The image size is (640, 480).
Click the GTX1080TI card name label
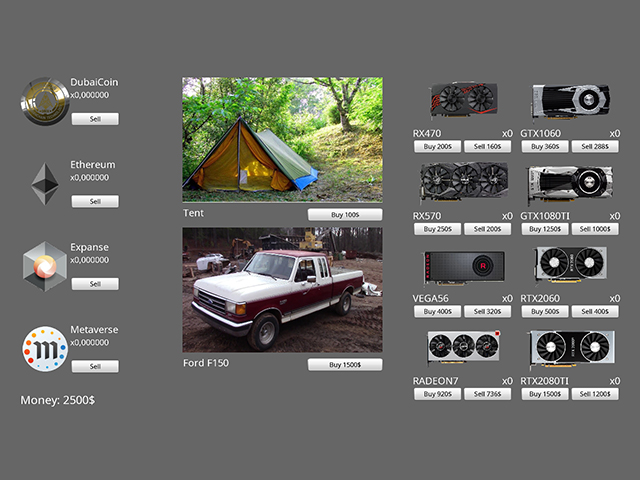[x=545, y=216]
